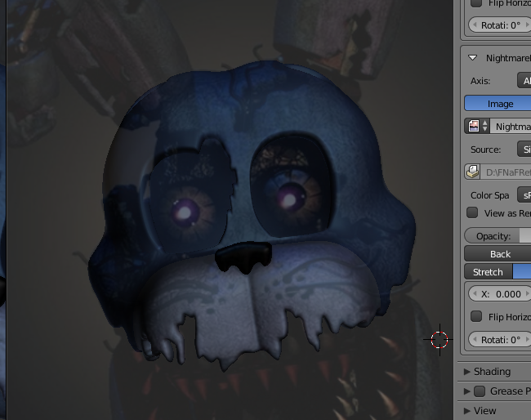Screen dimensions: 531x420
Task: Click the Rotati field above the Nightmare panel
Action: 500,25
